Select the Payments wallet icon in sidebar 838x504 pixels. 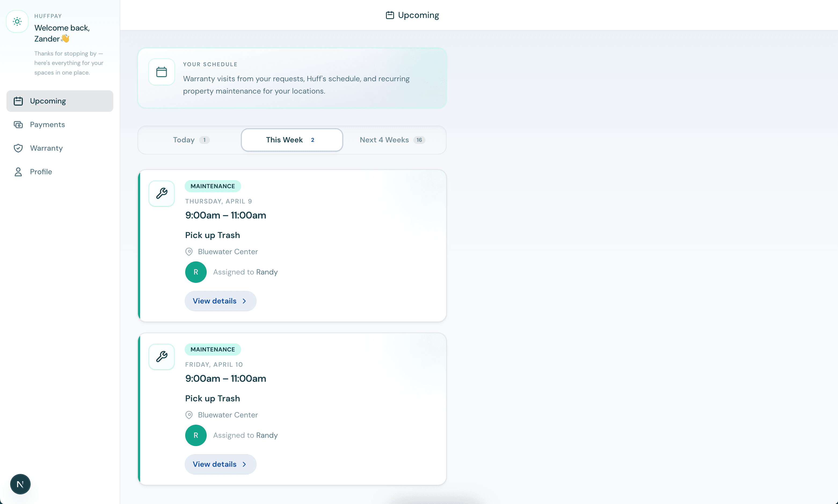point(19,124)
